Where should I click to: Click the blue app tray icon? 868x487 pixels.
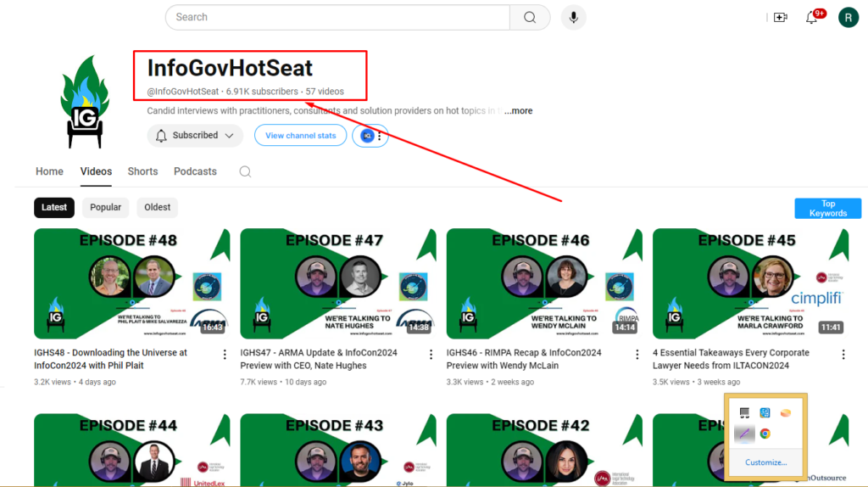pos(765,412)
